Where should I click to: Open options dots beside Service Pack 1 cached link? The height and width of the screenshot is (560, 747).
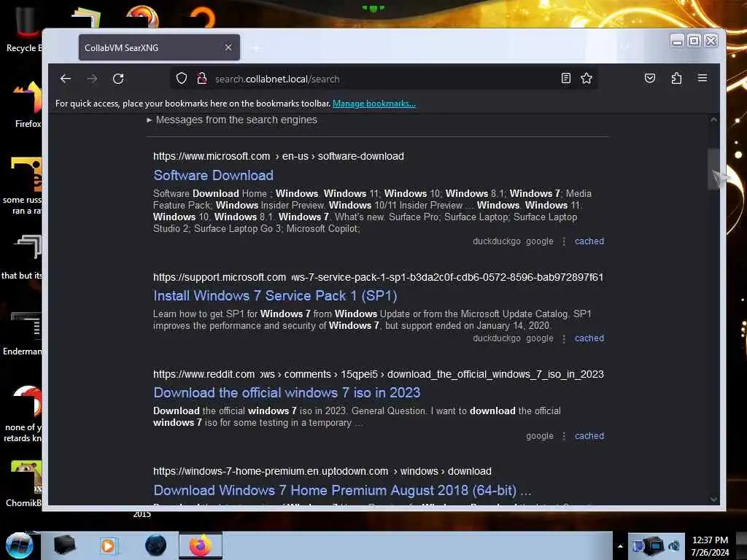564,338
